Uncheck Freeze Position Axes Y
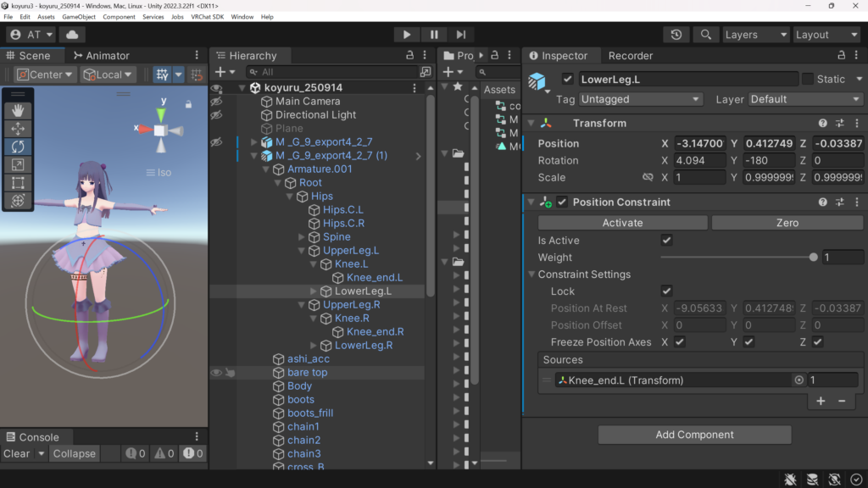Image resolution: width=868 pixels, height=488 pixels. pyautogui.click(x=749, y=342)
